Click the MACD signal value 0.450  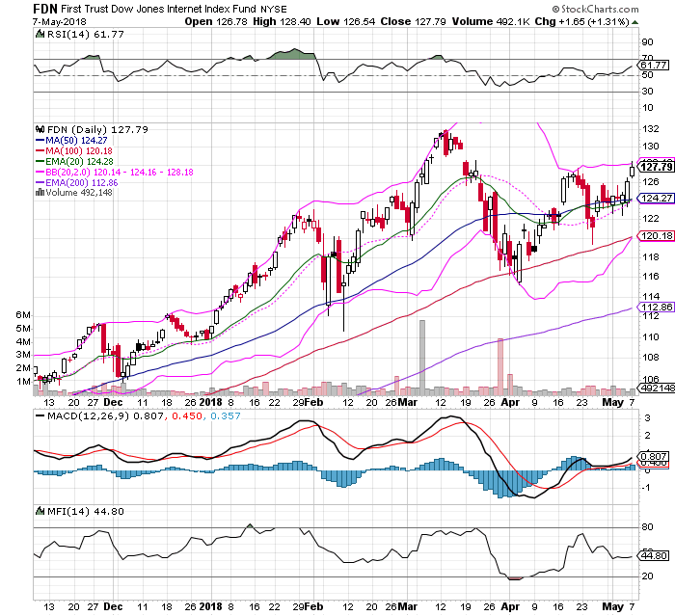(187, 415)
